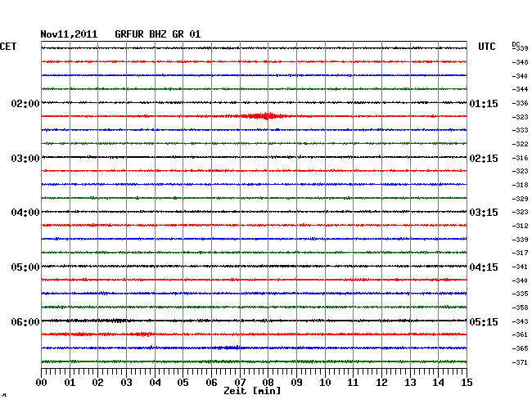Click the x-axis minute label 15
This screenshot has height=404, width=532.
coord(467,383)
